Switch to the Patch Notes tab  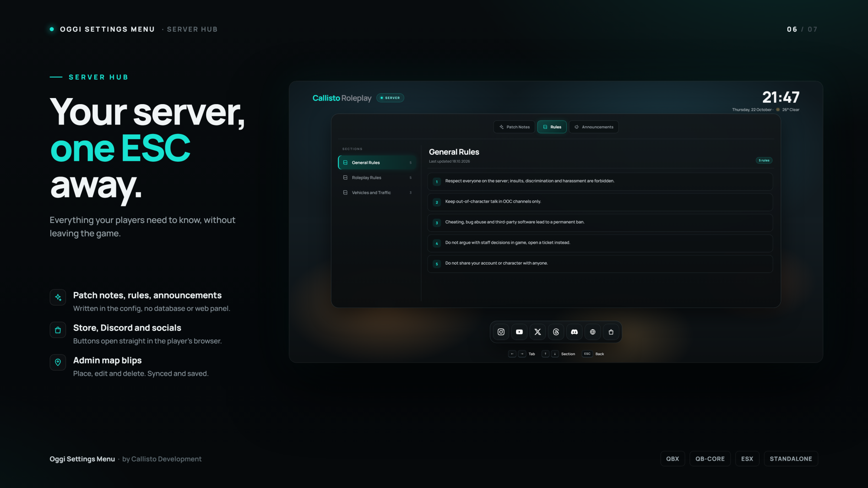514,127
